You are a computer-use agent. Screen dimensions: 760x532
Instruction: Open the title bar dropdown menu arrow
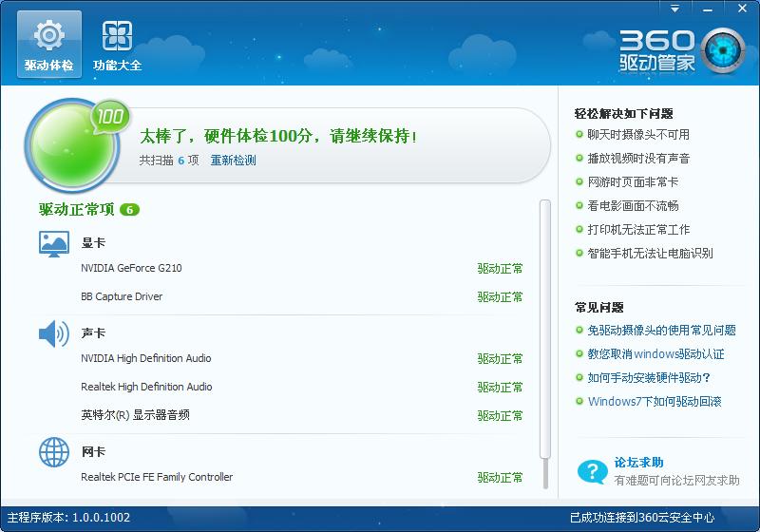(x=674, y=9)
